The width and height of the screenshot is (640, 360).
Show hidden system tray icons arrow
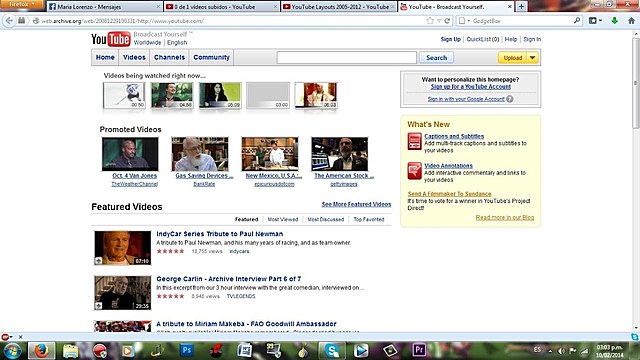click(x=550, y=351)
